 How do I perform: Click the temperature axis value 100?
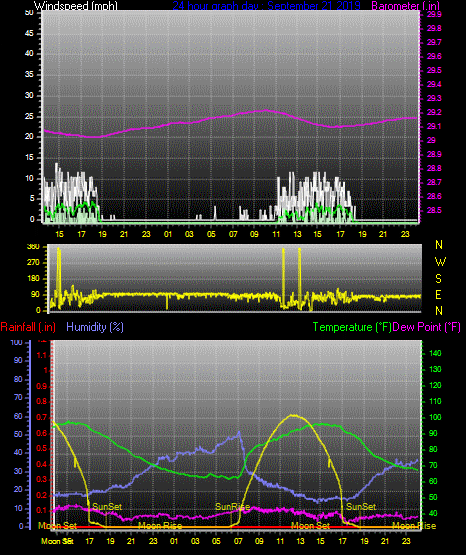(435, 417)
